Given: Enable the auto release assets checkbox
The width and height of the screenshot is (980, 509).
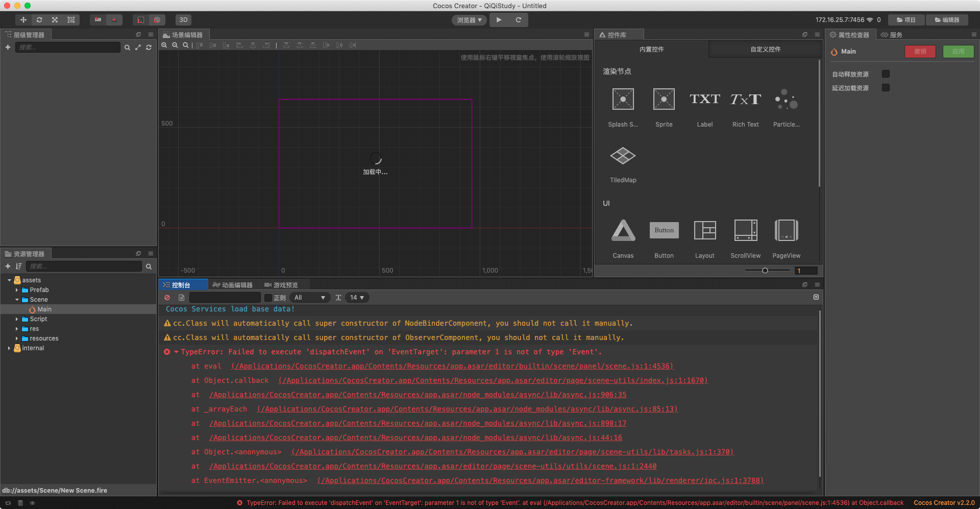Looking at the screenshot, I should (886, 74).
